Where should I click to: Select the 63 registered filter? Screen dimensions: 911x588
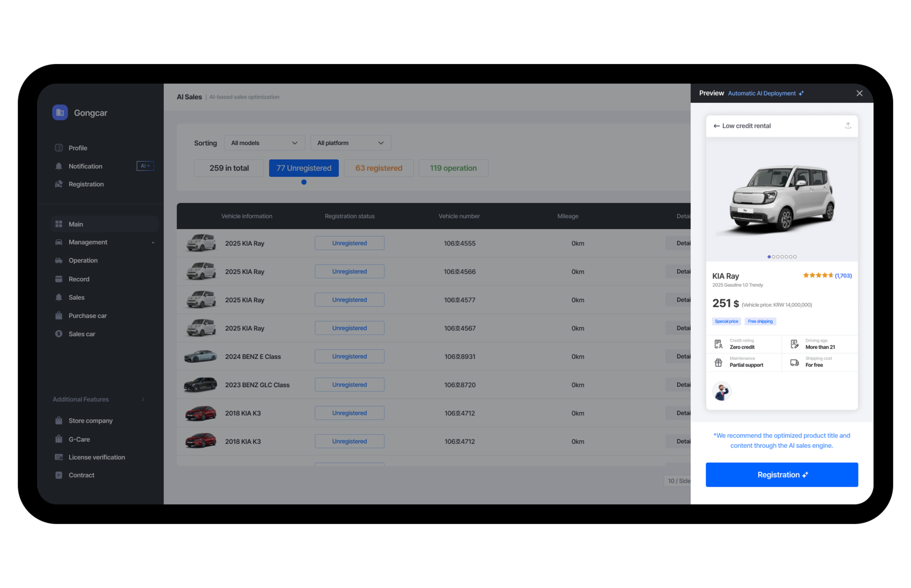coord(379,168)
